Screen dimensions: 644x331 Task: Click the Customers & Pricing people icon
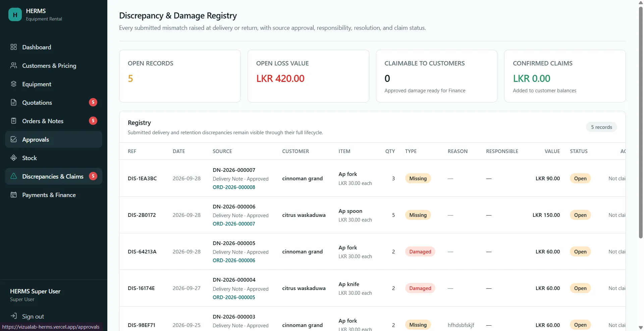pos(14,65)
